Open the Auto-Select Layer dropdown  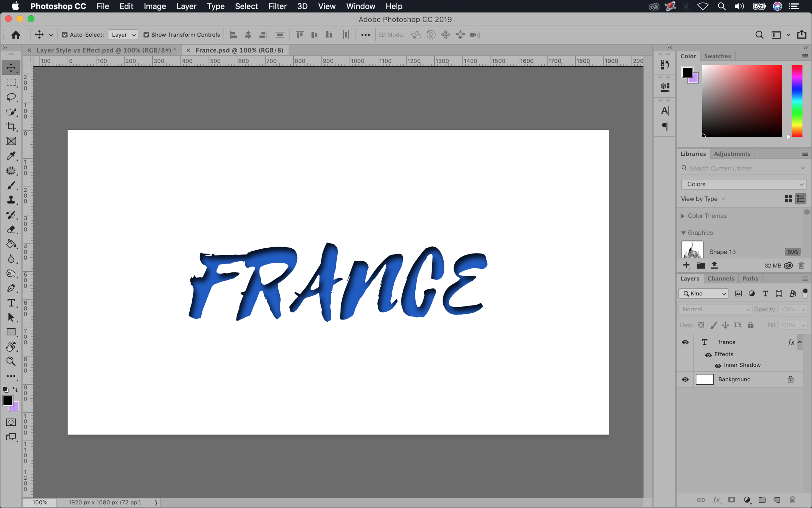point(123,34)
